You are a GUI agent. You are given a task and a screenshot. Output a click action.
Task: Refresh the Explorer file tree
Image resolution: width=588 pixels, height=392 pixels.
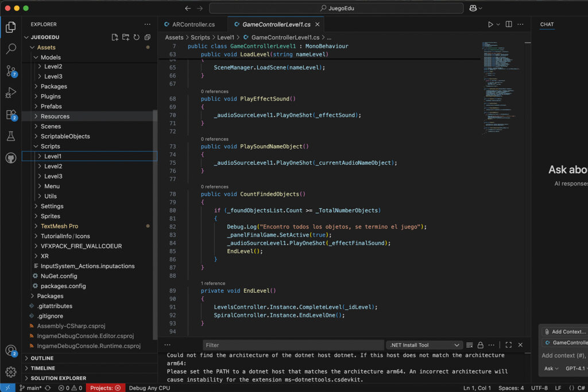tap(137, 37)
